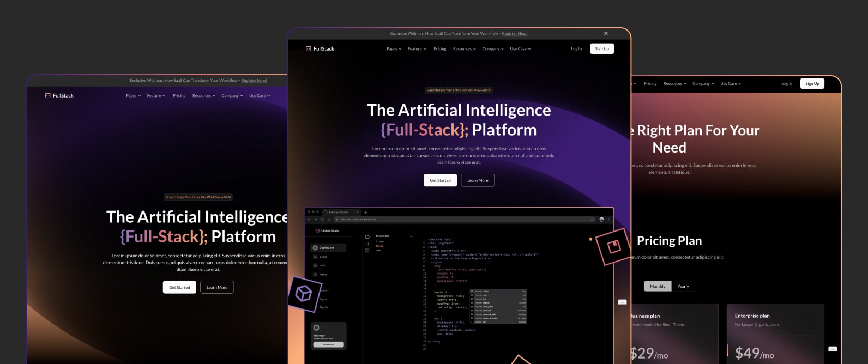Screen dimensions: 868x364
Task: Click the bookmark star in studio address bar
Action: click(593, 219)
